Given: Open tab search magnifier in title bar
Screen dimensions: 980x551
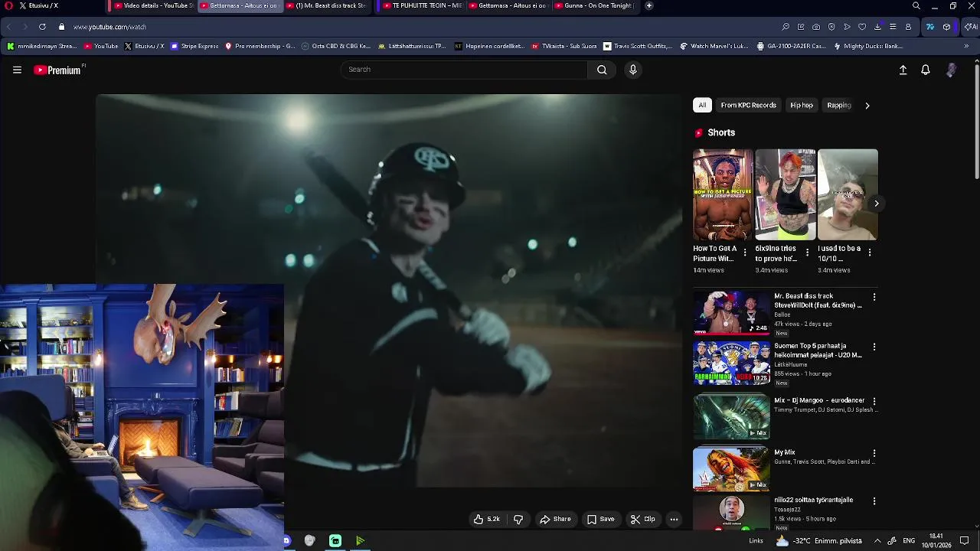Looking at the screenshot, I should [916, 5].
